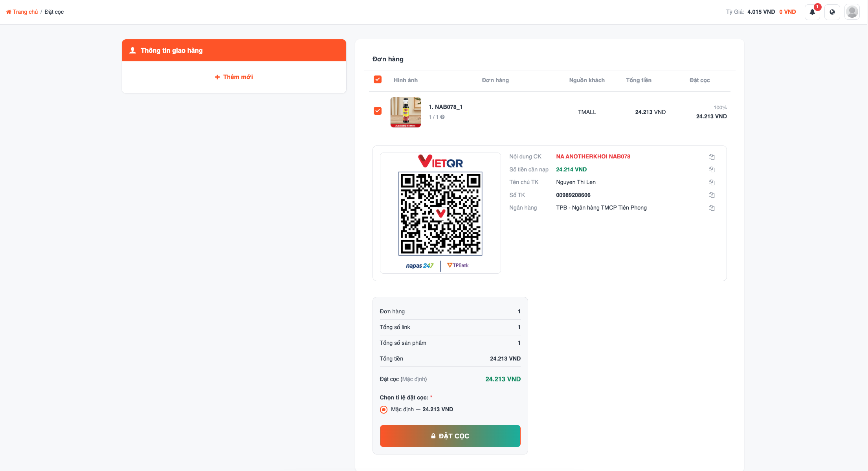Copy the Nội dung CK transfer content
Screen dimensions: 868x471
coord(711,157)
